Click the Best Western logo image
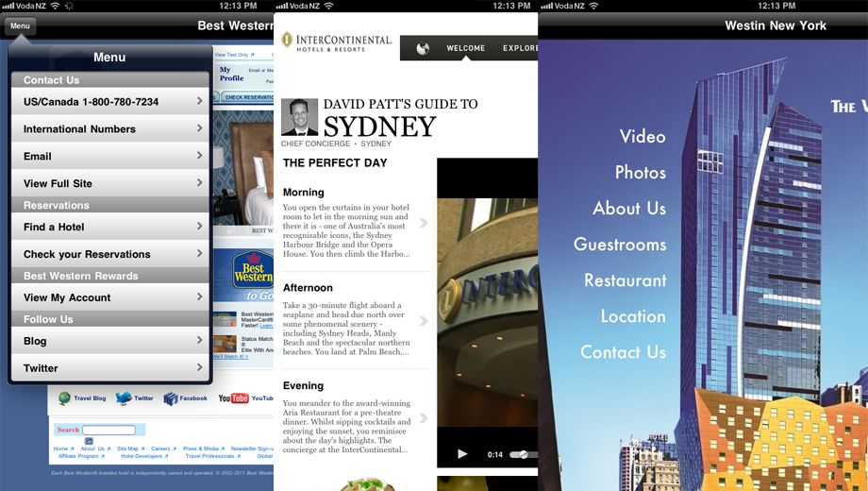This screenshot has width=868, height=491. (253, 270)
